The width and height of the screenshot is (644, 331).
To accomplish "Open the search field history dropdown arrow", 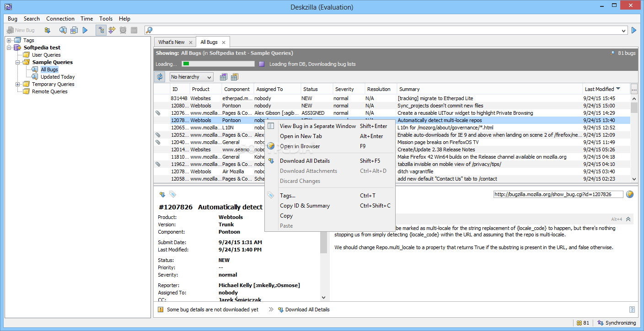I will pos(624,30).
